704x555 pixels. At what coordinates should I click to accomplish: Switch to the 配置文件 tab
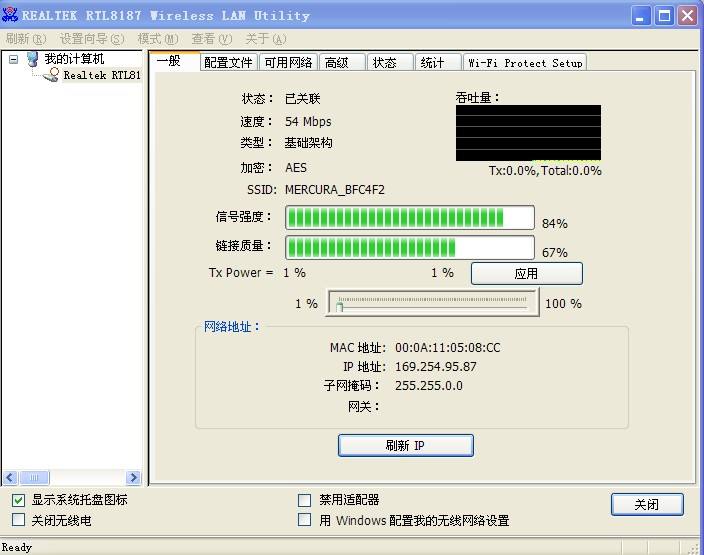click(x=229, y=62)
